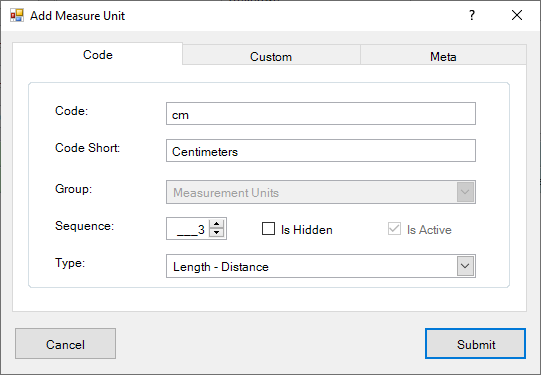
Task: Expand the Type dropdown arrow
Action: click(x=465, y=266)
